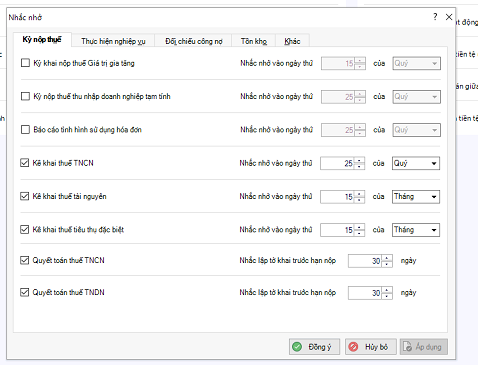Click the Áp dụng apply icon
This screenshot has width=478, height=365.
[407, 347]
